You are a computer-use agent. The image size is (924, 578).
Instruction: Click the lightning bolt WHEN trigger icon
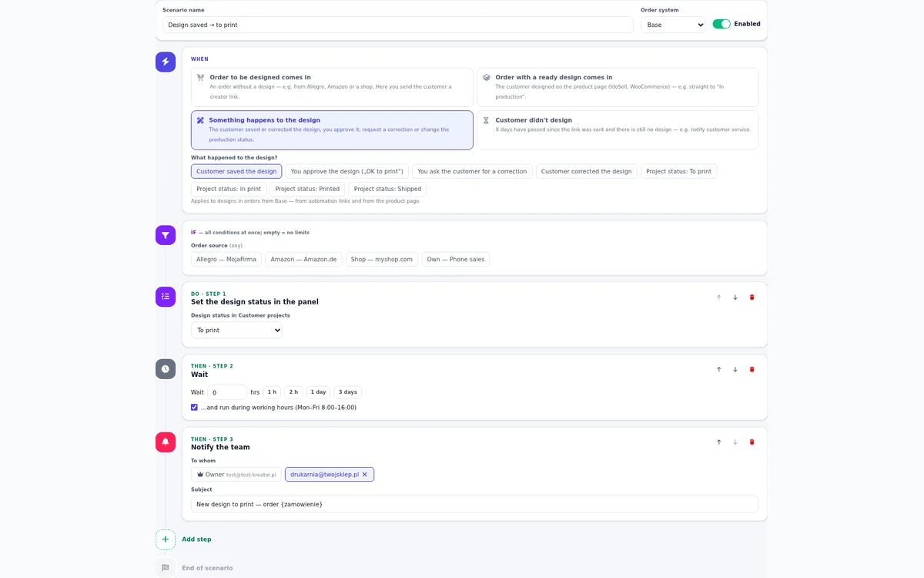(x=166, y=62)
